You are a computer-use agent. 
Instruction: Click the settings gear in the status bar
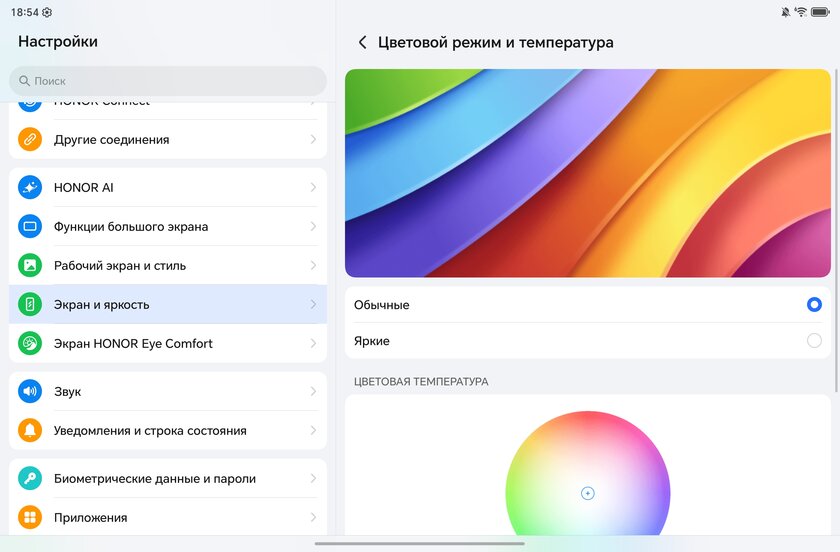47,12
